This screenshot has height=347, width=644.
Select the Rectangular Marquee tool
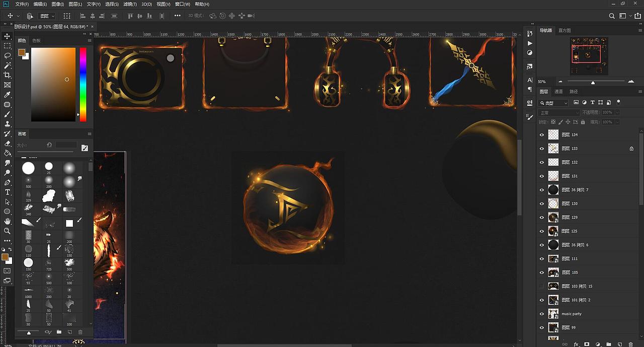(x=8, y=46)
